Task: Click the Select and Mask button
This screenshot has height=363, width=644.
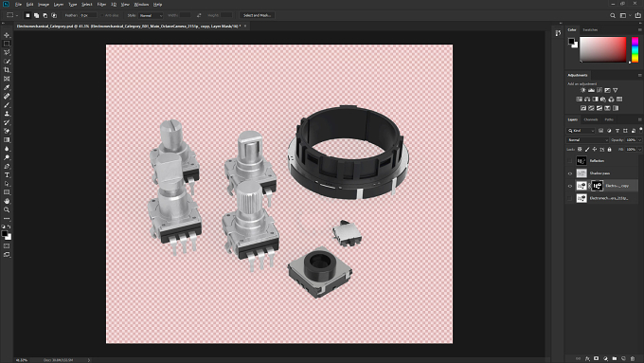Action: pos(257,15)
